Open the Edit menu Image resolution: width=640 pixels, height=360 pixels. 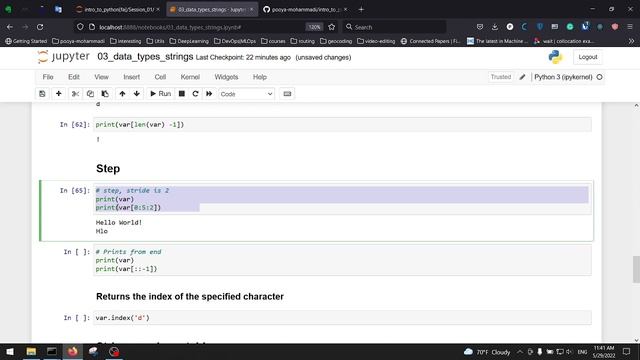click(x=74, y=77)
